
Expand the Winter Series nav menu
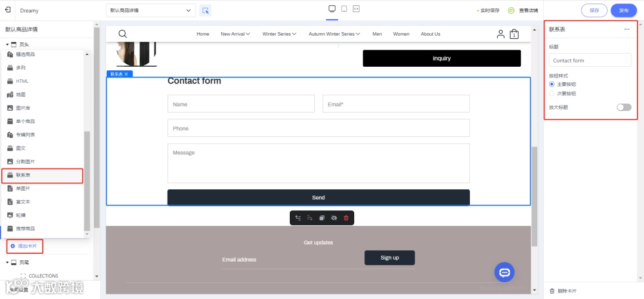coord(279,34)
